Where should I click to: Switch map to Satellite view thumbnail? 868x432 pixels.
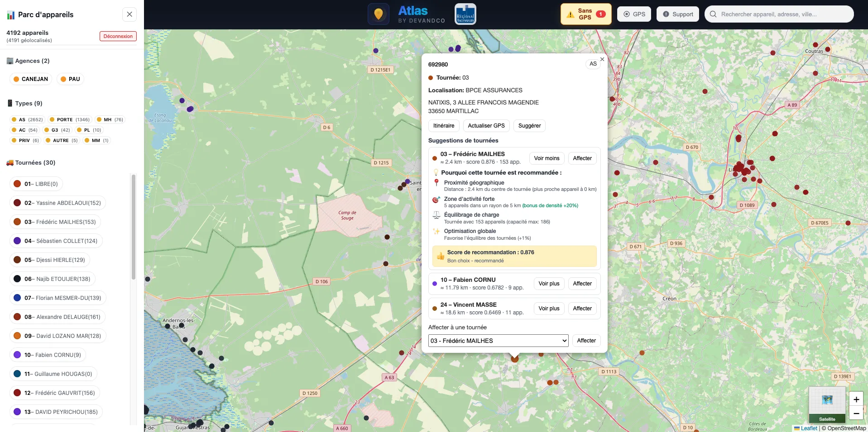tap(827, 404)
